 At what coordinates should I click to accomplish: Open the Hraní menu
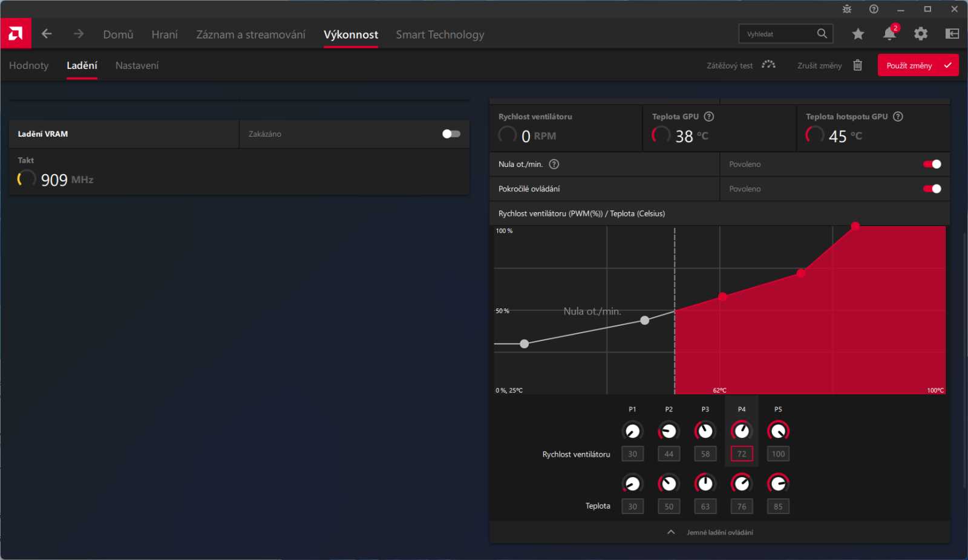[165, 34]
